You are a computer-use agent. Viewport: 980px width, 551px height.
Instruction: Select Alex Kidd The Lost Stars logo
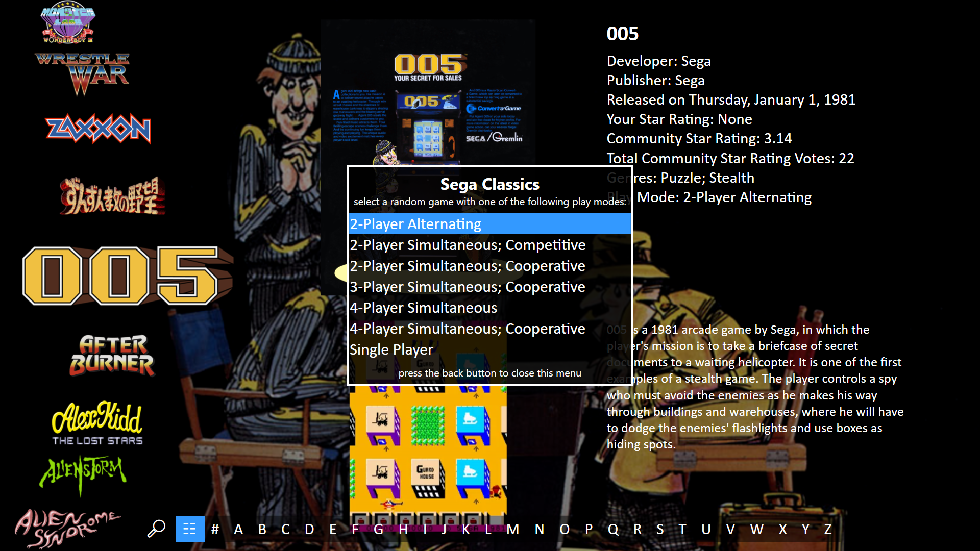coord(97,423)
